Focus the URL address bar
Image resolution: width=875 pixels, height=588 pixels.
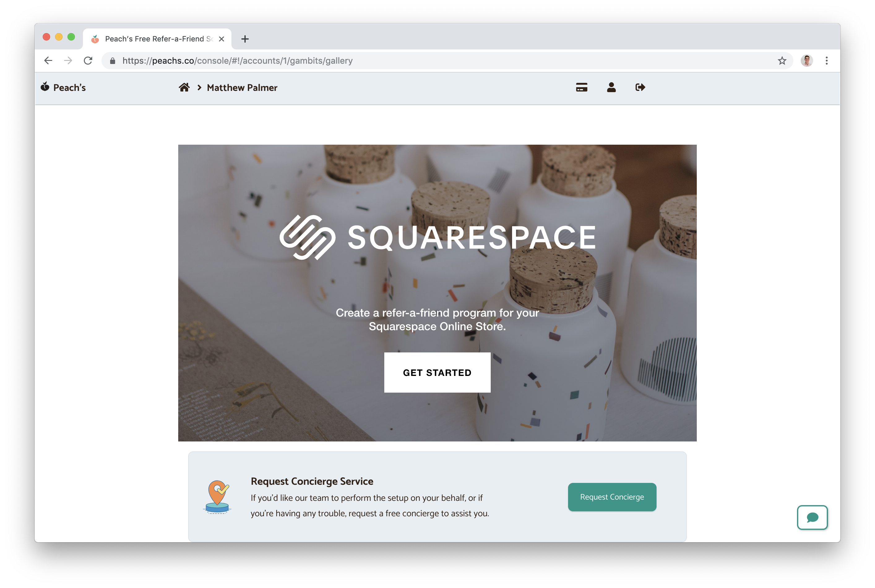pyautogui.click(x=446, y=61)
